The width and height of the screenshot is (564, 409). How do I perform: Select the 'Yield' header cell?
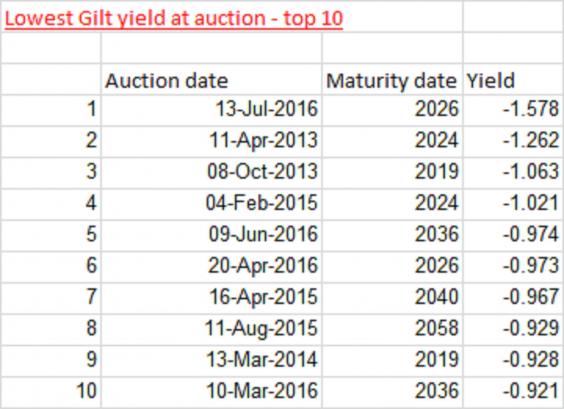click(x=513, y=80)
